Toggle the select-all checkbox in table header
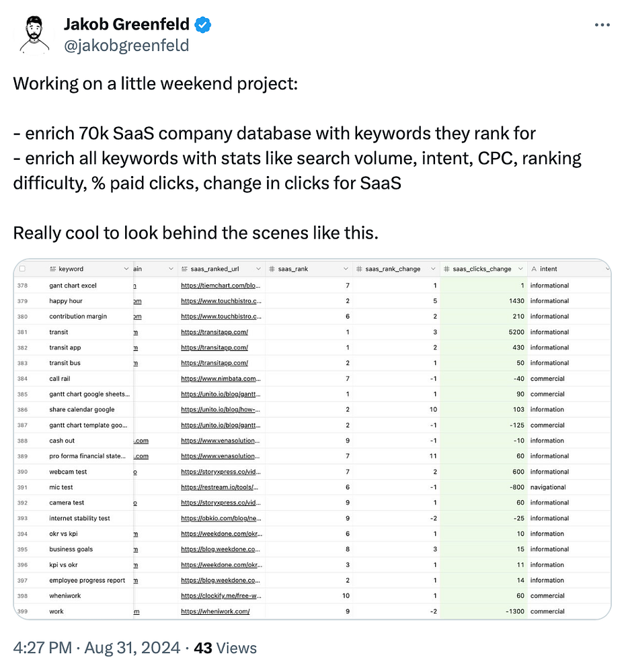The image size is (626, 672). click(x=22, y=269)
